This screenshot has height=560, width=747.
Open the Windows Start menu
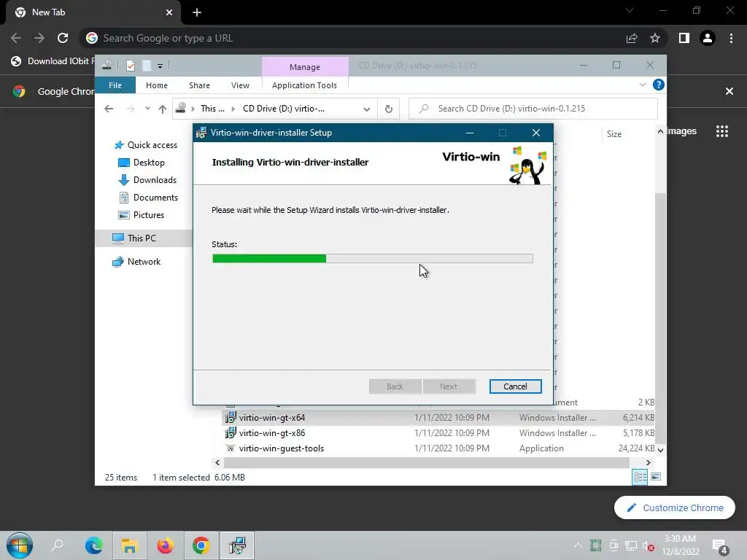point(20,545)
